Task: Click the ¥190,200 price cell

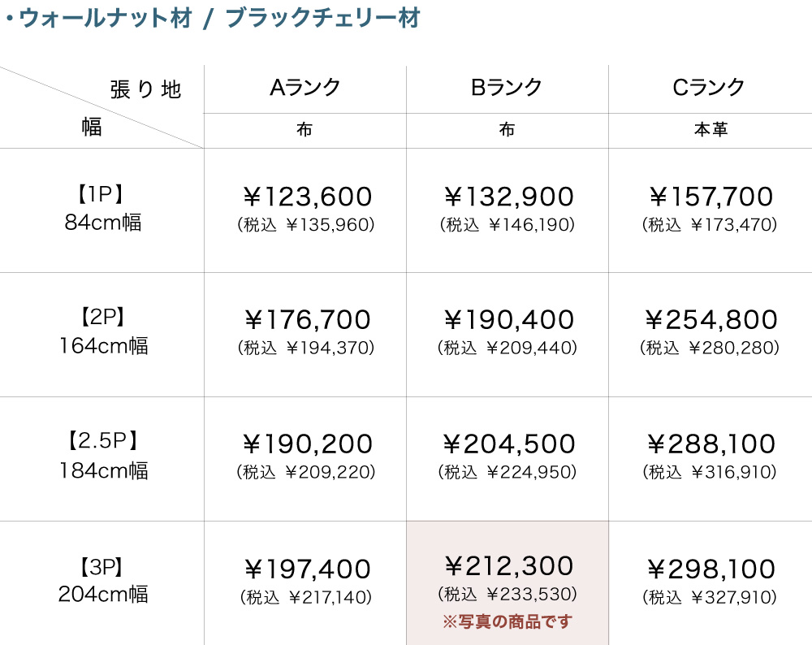Action: 305,457
